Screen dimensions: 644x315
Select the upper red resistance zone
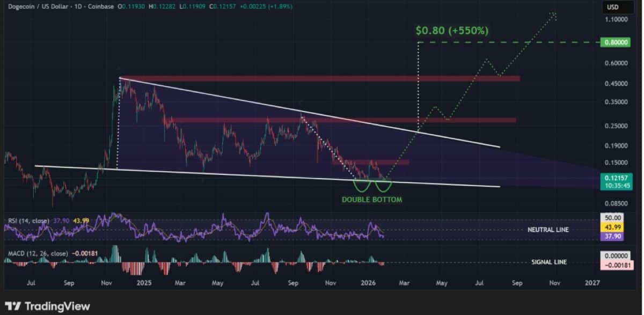coord(322,79)
